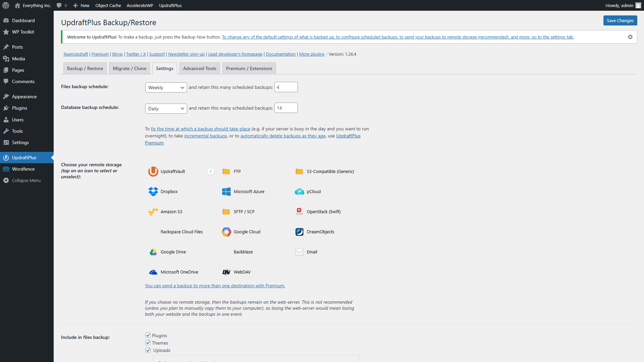Uncheck the Plugins backup checkbox

[x=148, y=335]
